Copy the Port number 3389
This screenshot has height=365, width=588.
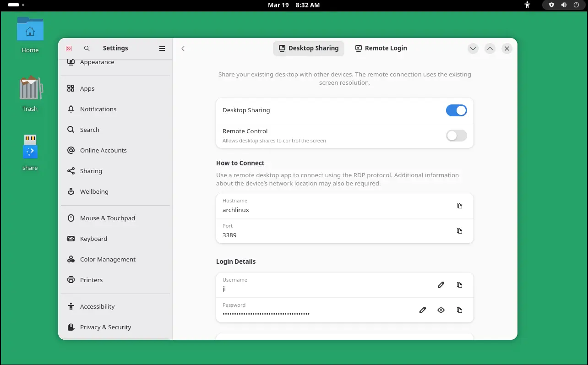459,231
